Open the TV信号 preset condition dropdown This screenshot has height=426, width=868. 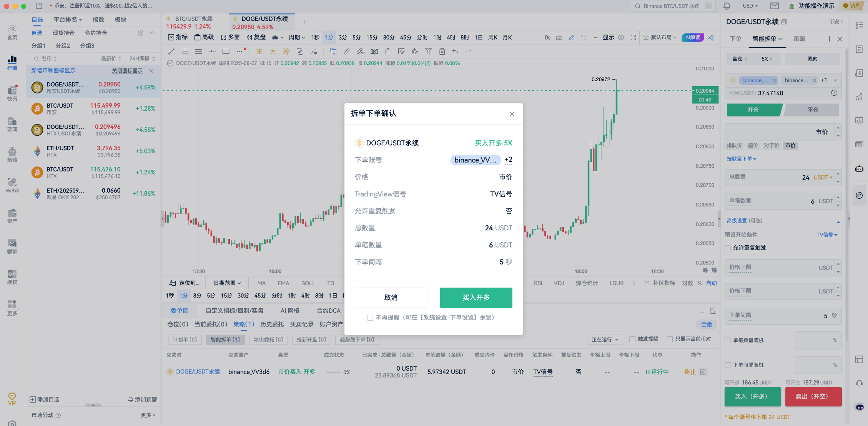tap(827, 235)
